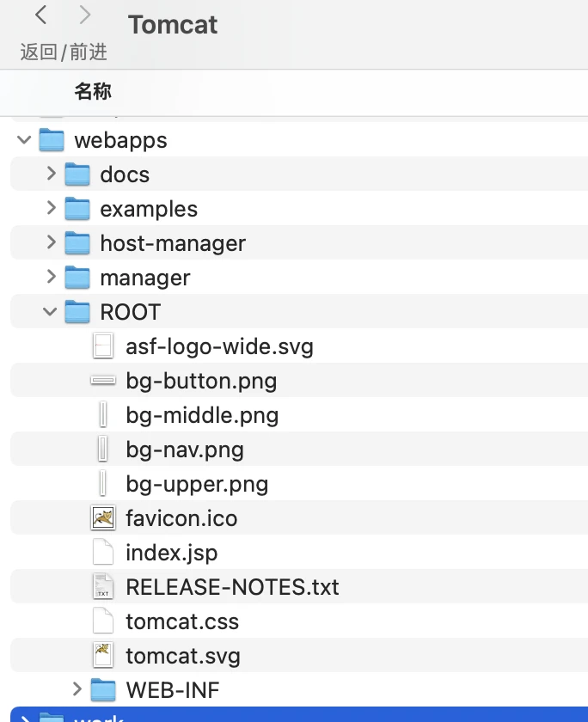Viewport: 588px width, 722px height.
Task: Go forward with the right arrow button
Action: coord(85,15)
